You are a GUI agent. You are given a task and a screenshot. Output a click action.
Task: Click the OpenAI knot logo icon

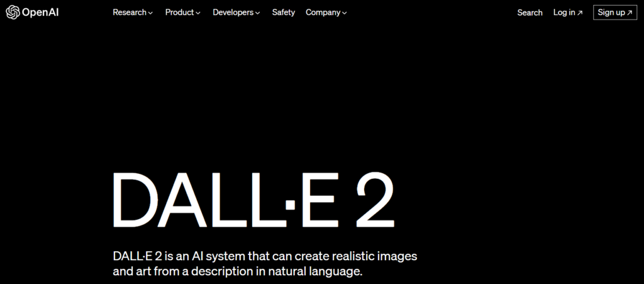(x=12, y=13)
